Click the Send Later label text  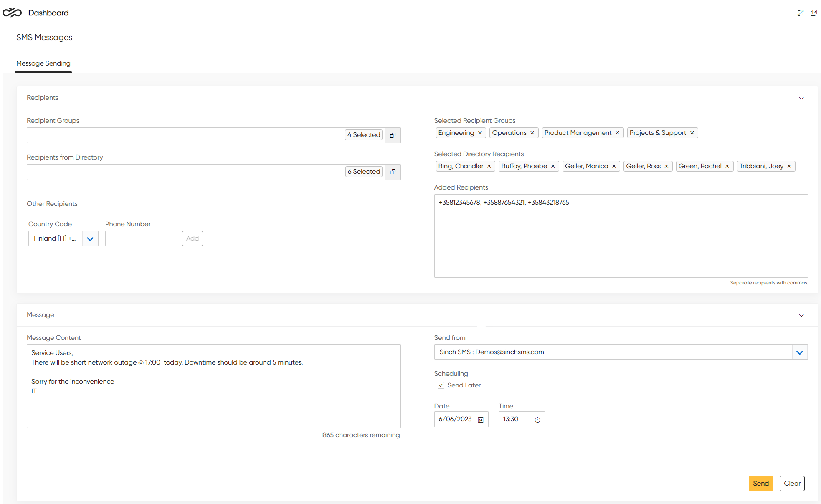click(464, 385)
